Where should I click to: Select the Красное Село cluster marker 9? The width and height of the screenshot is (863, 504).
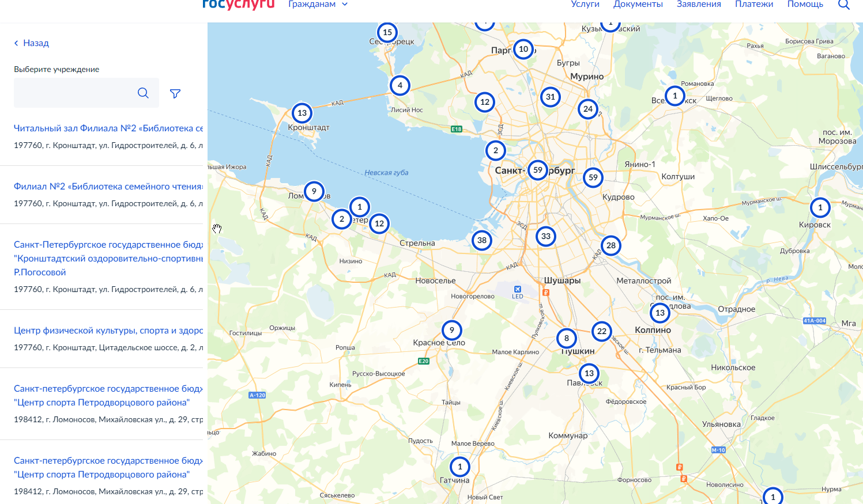(x=452, y=330)
